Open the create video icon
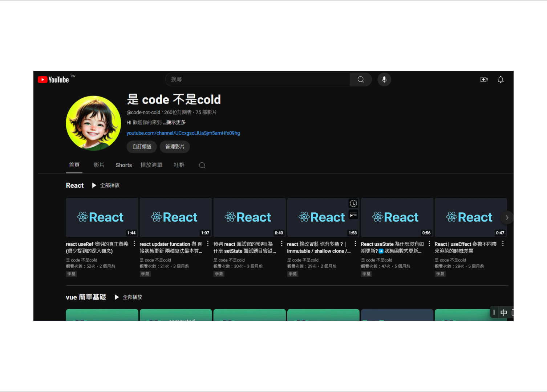This screenshot has width=547, height=392. click(x=484, y=79)
